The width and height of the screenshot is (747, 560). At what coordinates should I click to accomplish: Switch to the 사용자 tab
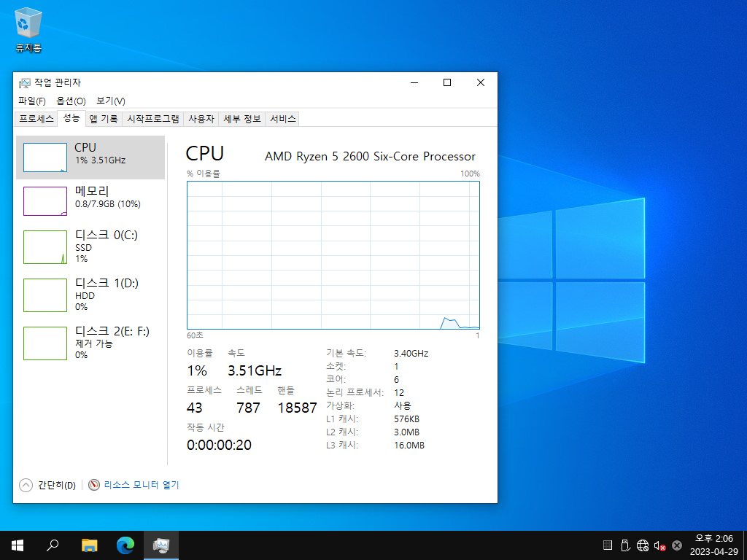coord(201,119)
